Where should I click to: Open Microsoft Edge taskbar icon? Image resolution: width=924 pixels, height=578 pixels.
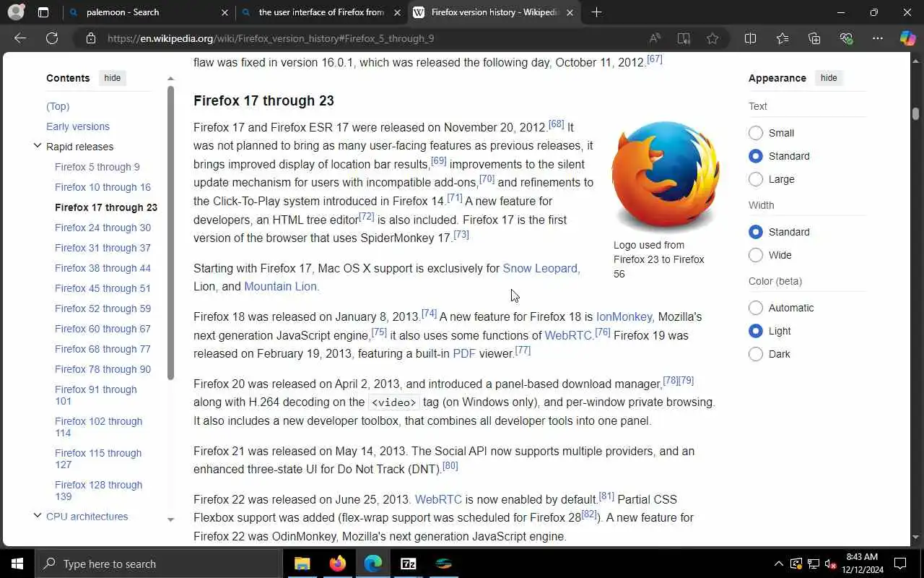(x=373, y=564)
